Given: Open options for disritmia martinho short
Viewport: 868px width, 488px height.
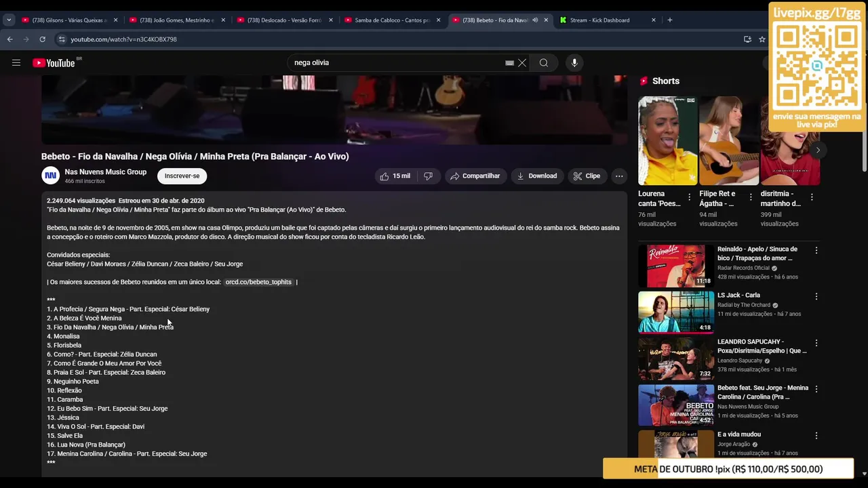Looking at the screenshot, I should [x=812, y=197].
